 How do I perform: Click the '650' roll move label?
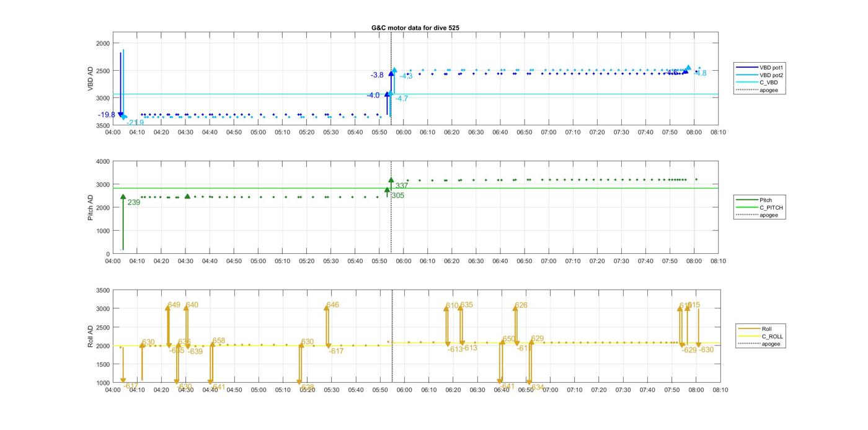pyautogui.click(x=509, y=339)
